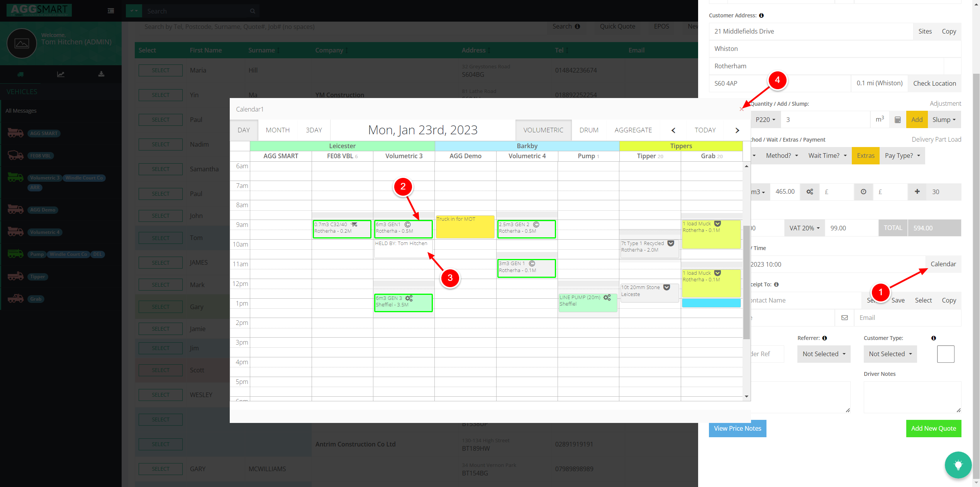This screenshot has width=980, height=487.
Task: Select the VOLUMETRIC calendar tab
Action: pyautogui.click(x=543, y=130)
